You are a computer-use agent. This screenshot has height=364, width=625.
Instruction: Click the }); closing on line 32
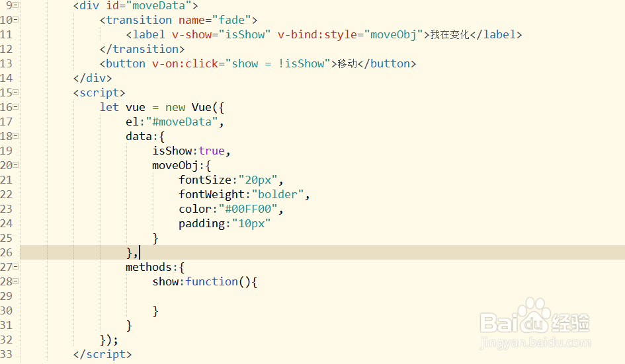109,340
